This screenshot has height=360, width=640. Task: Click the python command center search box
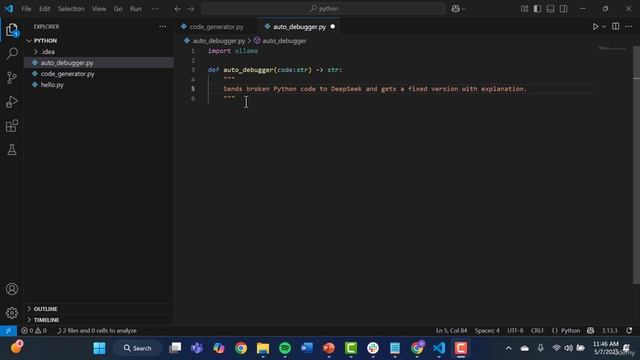tap(323, 9)
